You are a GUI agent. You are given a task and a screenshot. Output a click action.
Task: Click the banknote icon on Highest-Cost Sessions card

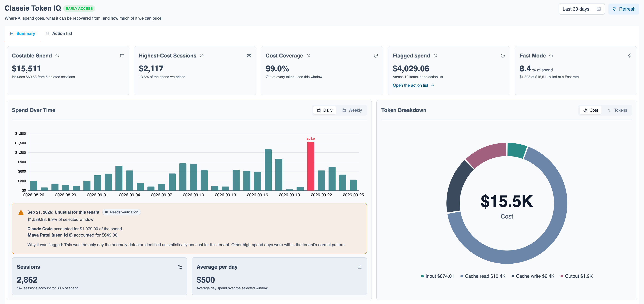(x=249, y=56)
